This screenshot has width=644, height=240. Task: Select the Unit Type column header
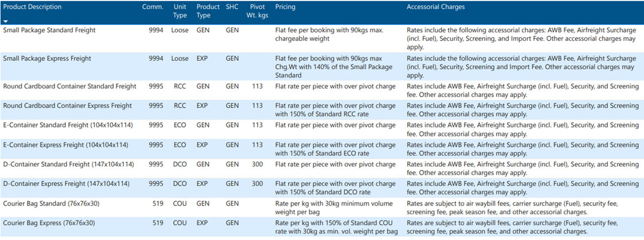click(x=180, y=11)
